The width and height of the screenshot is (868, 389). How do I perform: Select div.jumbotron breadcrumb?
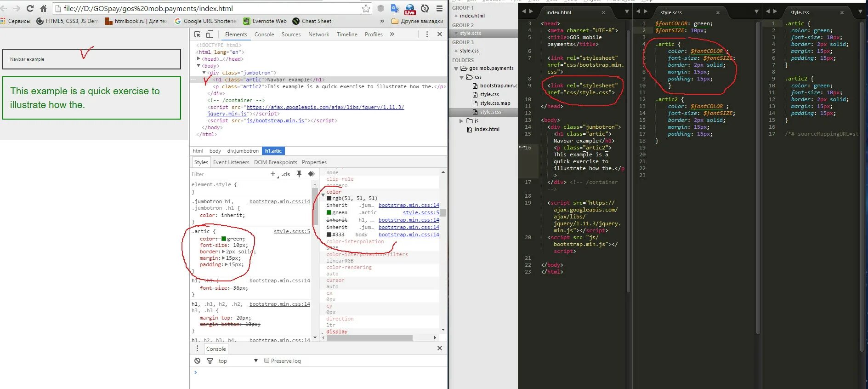click(243, 151)
